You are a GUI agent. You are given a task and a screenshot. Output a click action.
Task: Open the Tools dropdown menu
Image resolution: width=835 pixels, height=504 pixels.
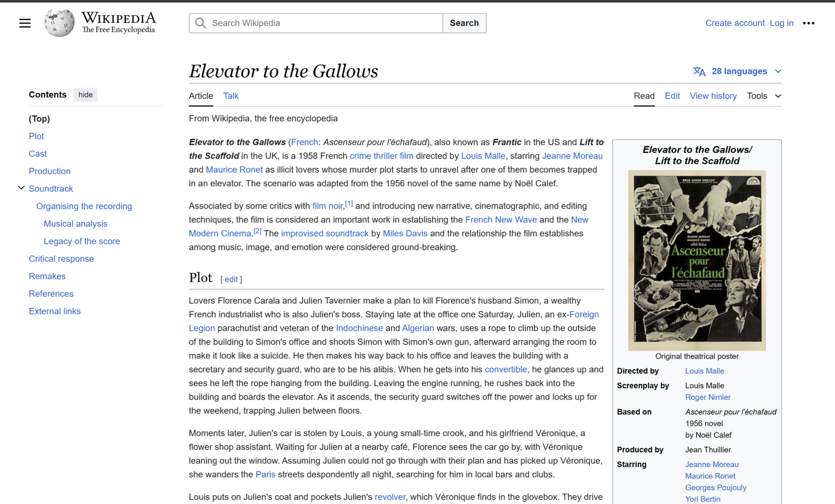click(764, 96)
